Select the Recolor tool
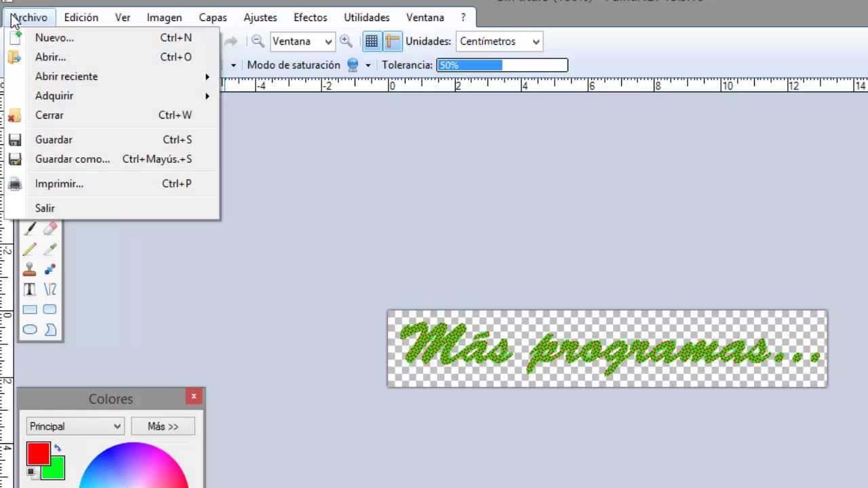Screen dimensions: 868x488 tap(50, 270)
